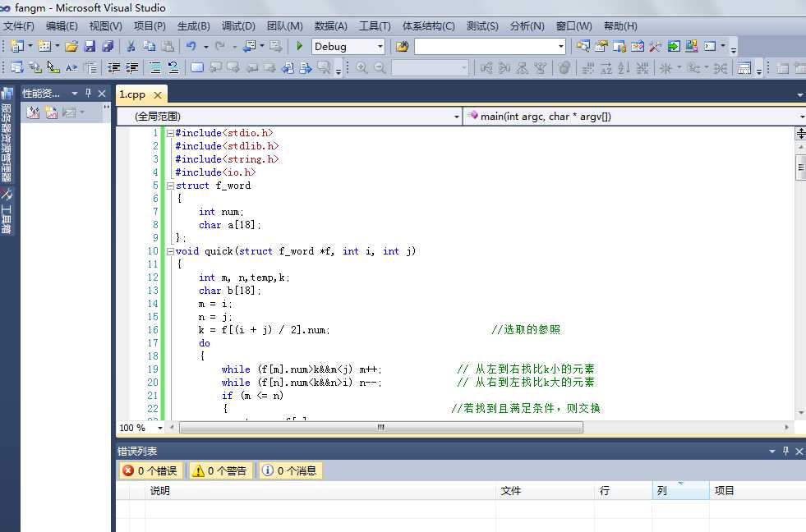The width and height of the screenshot is (806, 532).
Task: Close the 1.cpp tab
Action: pyautogui.click(x=158, y=95)
